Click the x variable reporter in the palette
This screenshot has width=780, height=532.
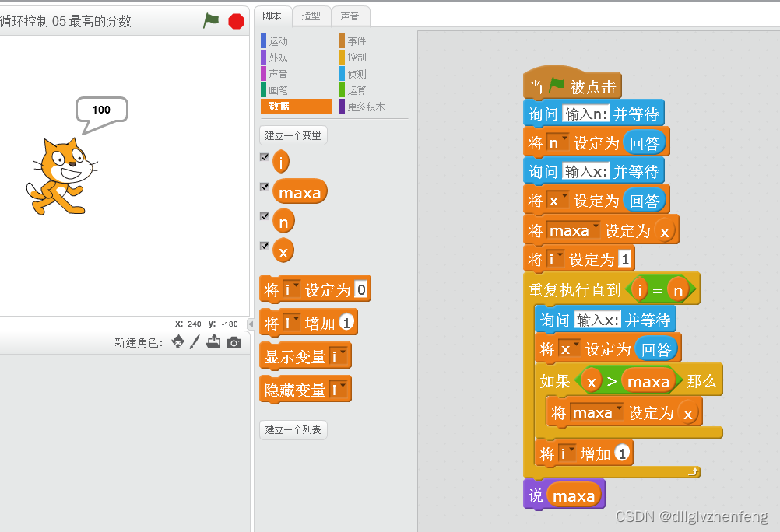coord(283,251)
